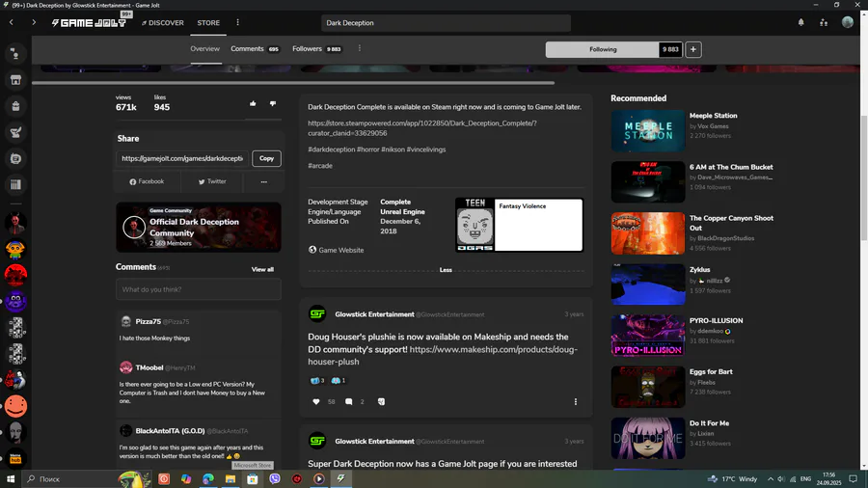Add the game to a playlist with plus
The width and height of the screenshot is (868, 488).
[693, 49]
